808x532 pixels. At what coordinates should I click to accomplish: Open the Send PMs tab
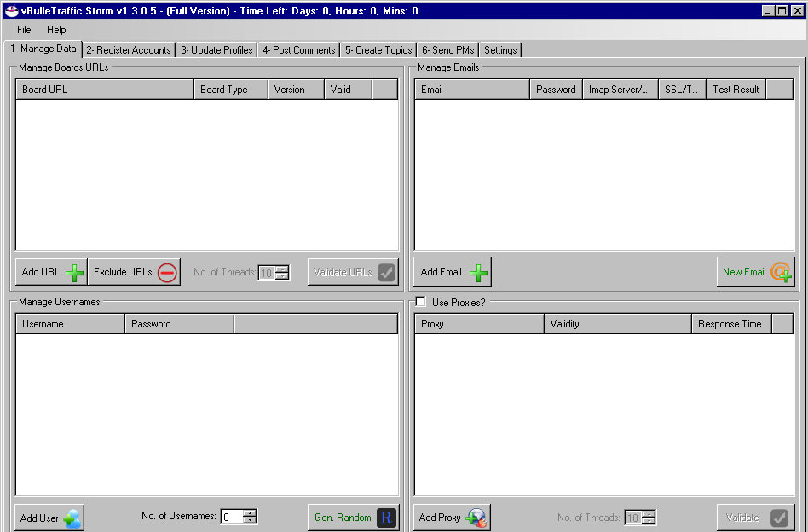click(447, 49)
